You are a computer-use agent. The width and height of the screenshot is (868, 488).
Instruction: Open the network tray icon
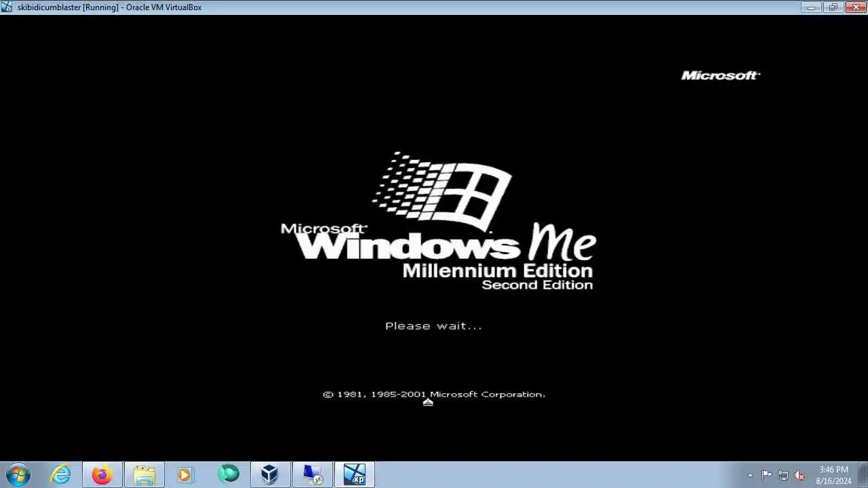click(783, 475)
